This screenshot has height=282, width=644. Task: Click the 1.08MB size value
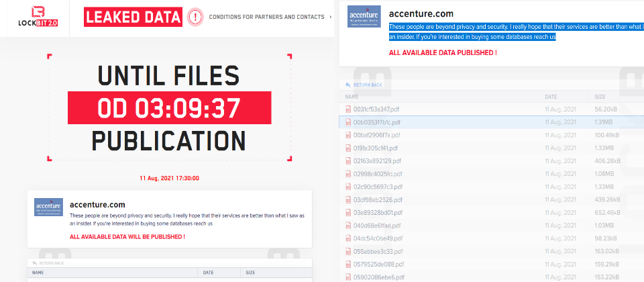(604, 173)
